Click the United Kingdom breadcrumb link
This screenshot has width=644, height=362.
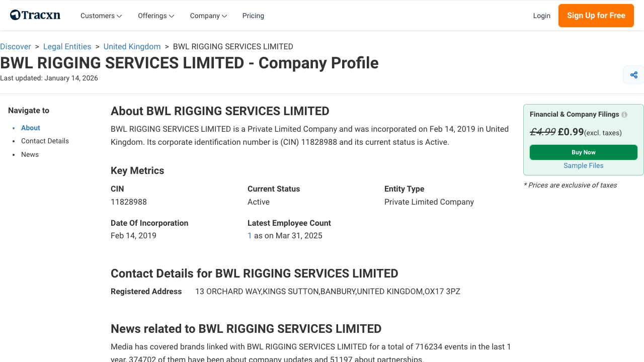[x=132, y=46]
